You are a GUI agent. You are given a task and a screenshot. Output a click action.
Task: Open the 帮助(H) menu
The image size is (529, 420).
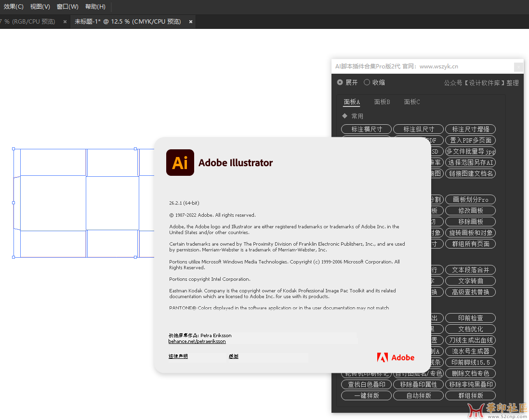(95, 7)
